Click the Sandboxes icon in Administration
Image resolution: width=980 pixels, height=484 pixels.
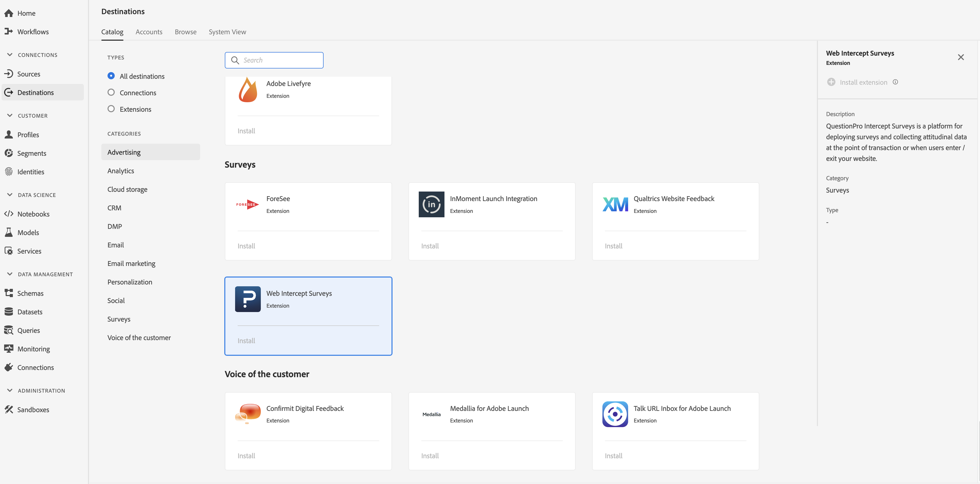pos(9,409)
